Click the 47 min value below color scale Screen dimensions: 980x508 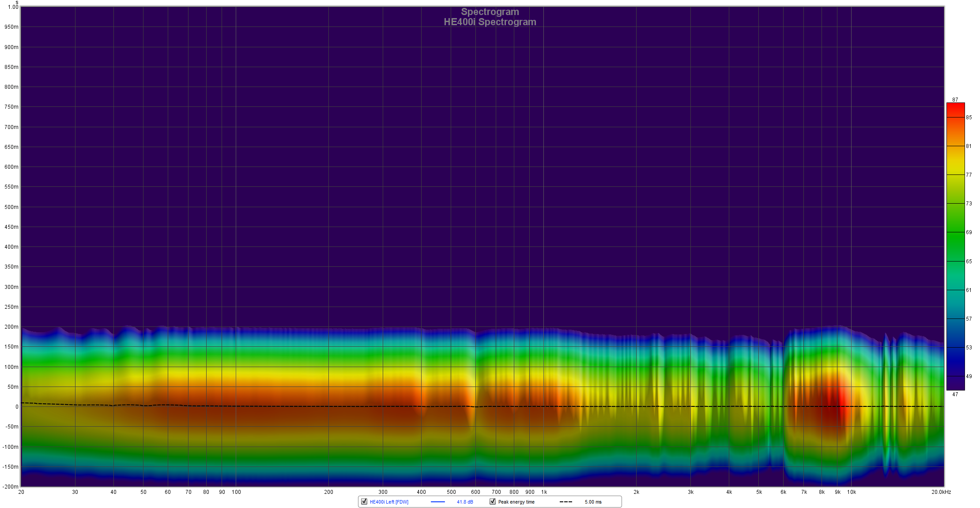955,394
